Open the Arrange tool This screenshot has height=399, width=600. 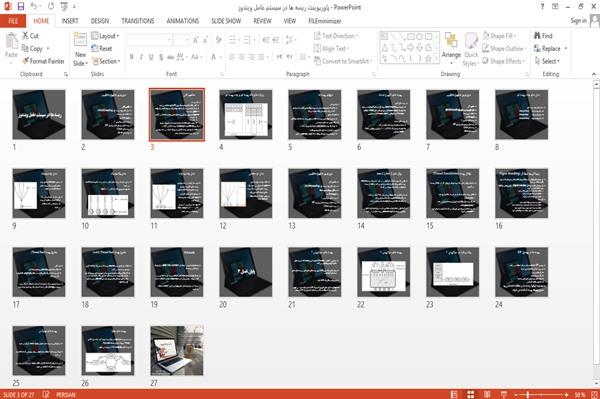click(x=451, y=48)
